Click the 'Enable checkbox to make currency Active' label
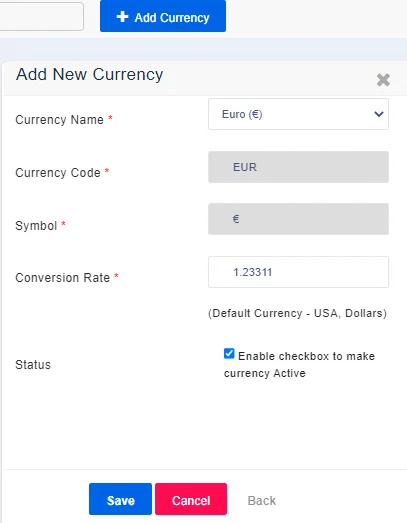 pyautogui.click(x=300, y=365)
